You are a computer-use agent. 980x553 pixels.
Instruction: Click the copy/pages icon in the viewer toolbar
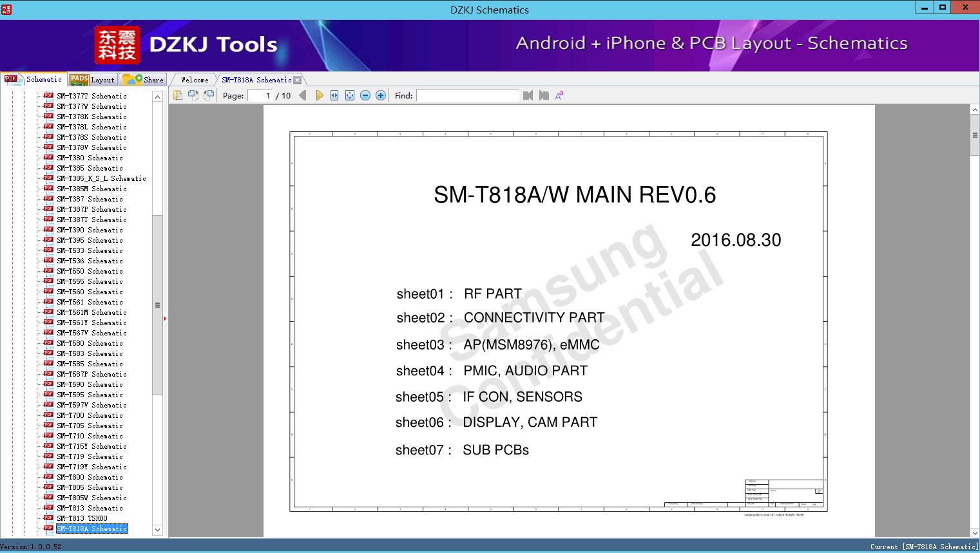pos(178,95)
